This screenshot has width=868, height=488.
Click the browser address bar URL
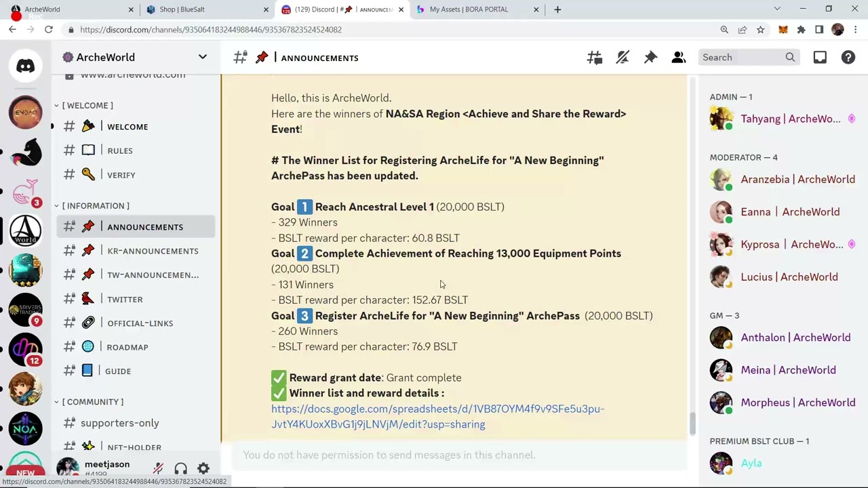click(x=211, y=30)
